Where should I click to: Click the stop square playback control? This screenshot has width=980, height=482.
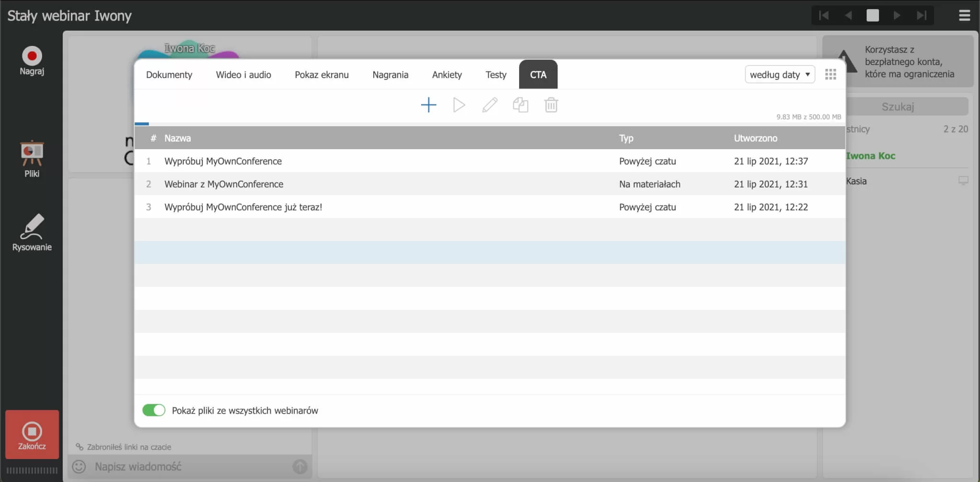[x=873, y=15]
